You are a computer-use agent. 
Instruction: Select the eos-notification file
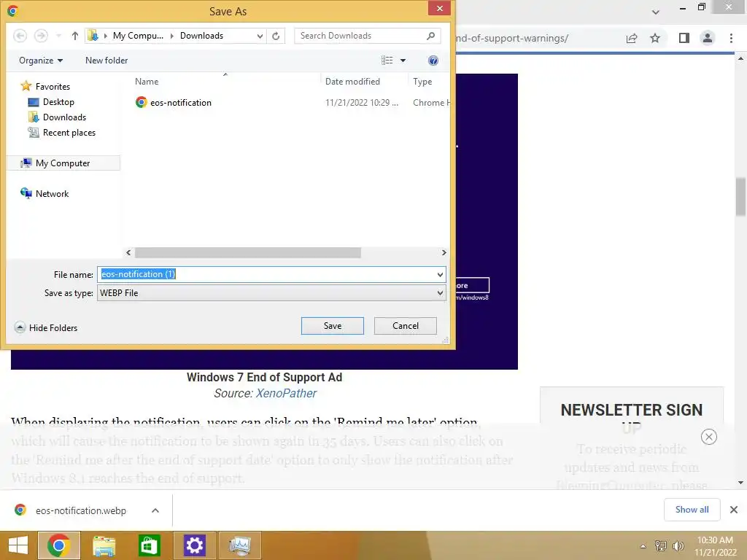pos(174,102)
